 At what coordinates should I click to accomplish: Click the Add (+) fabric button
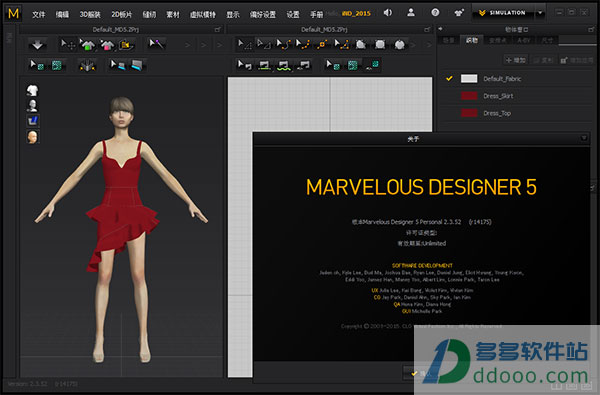tap(516, 60)
